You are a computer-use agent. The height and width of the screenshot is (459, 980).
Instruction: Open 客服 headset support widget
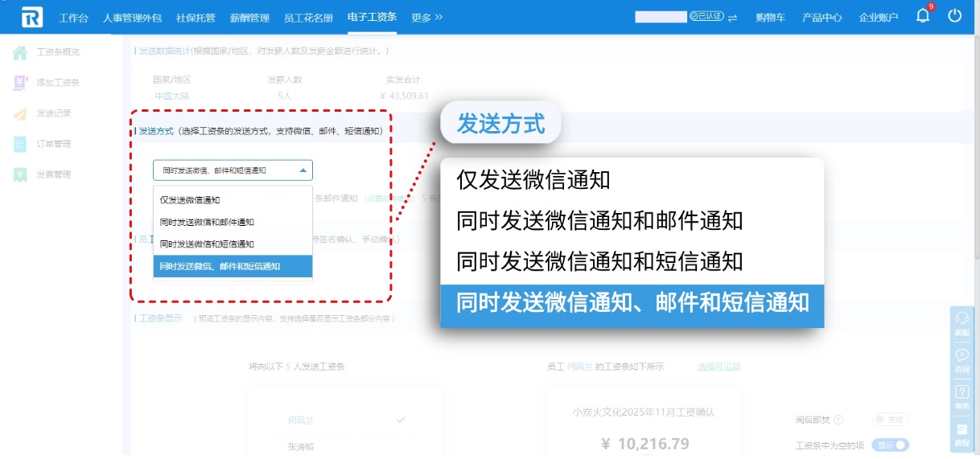[x=961, y=322]
